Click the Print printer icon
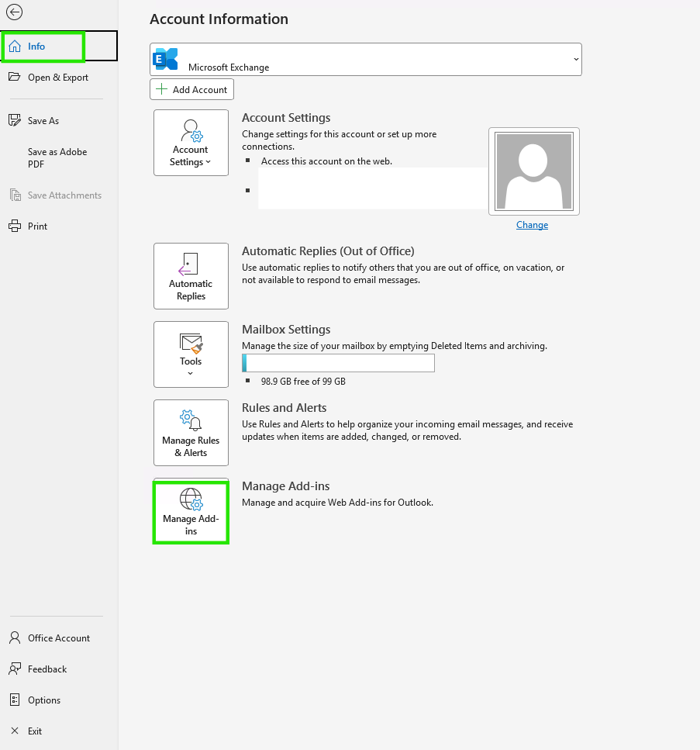 [x=15, y=226]
